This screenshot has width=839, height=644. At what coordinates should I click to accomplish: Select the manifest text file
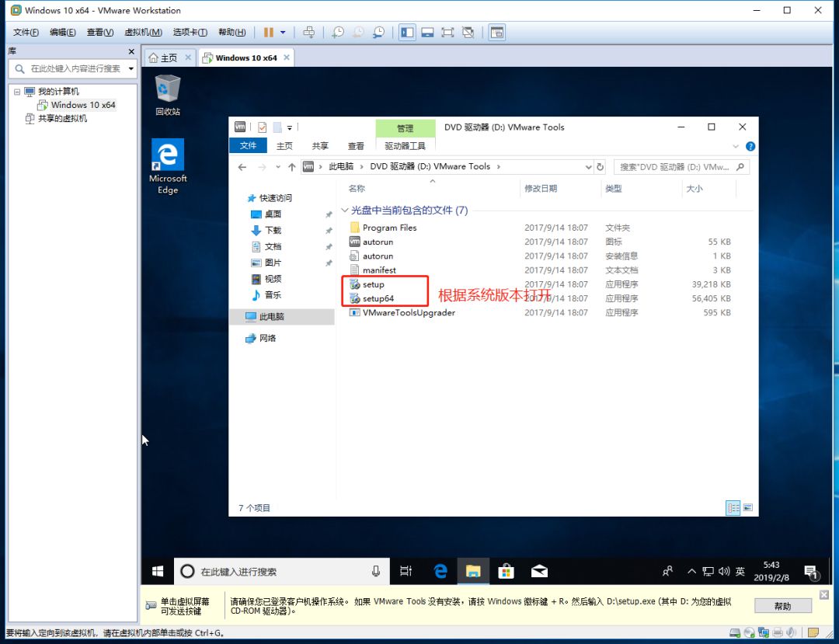pyautogui.click(x=379, y=270)
